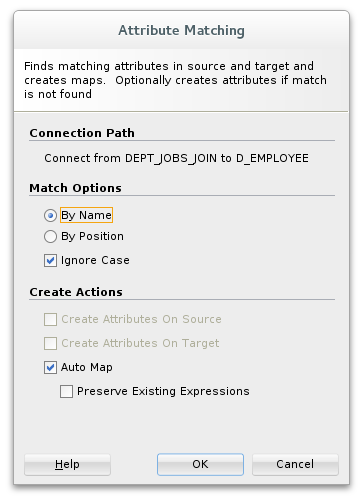The width and height of the screenshot is (361, 497).
Task: Cancel the Attribute Matching dialog
Action: click(x=295, y=464)
